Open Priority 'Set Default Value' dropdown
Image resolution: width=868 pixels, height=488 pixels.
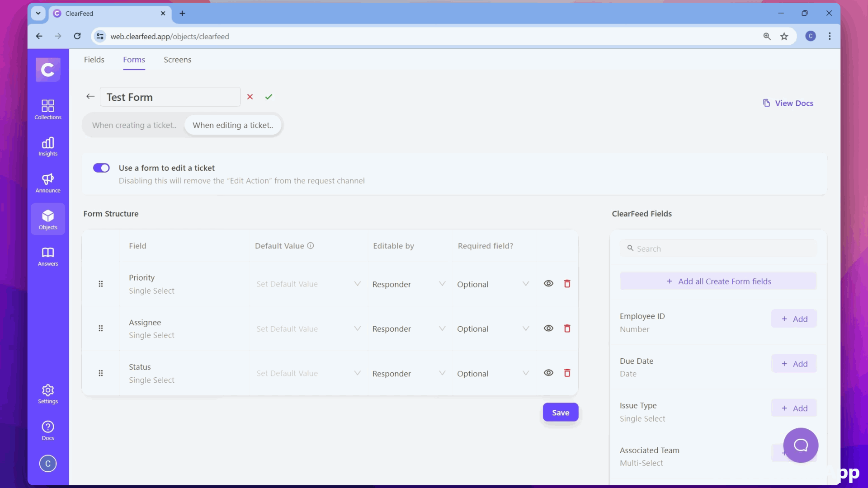point(308,284)
